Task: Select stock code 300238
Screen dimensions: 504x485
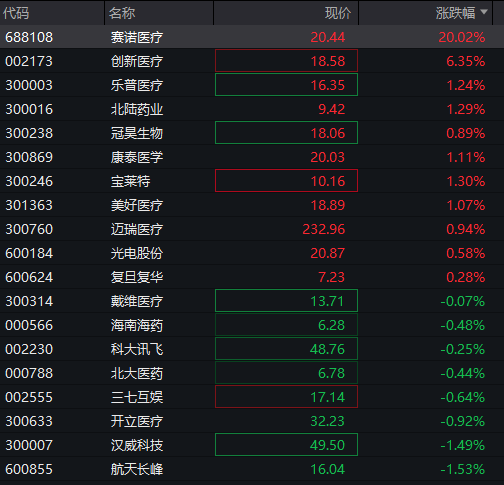Action: pos(29,133)
